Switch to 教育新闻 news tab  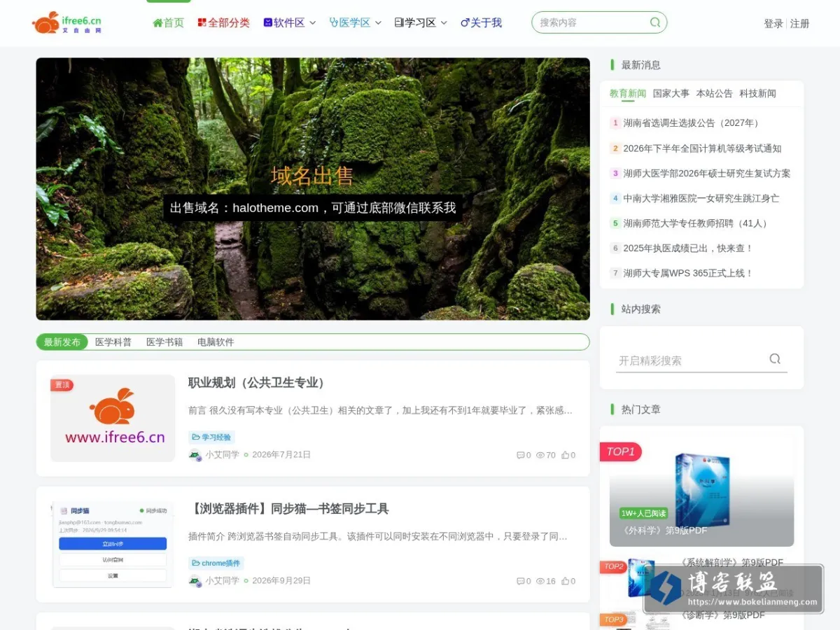[628, 93]
